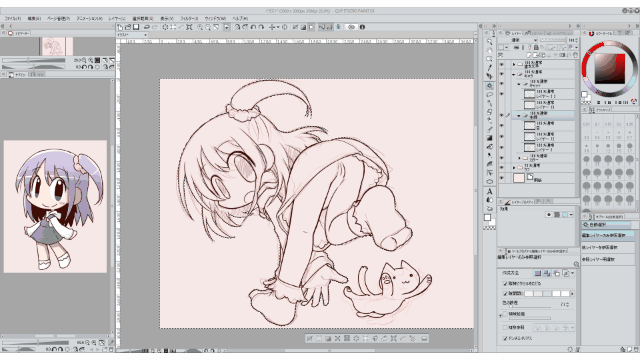This screenshot has height=360, width=640.
Task: Toggle eye visibility of the topmost layer folder
Action: click(501, 64)
